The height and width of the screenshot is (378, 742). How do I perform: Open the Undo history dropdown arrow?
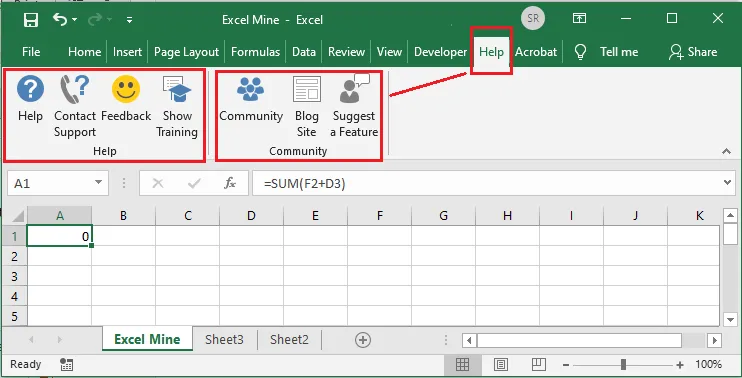click(x=75, y=20)
